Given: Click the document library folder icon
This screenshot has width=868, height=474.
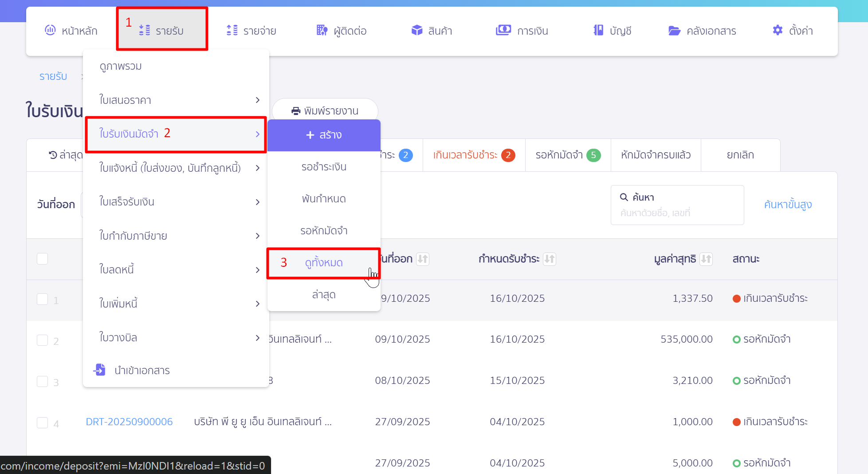Looking at the screenshot, I should coord(674,31).
